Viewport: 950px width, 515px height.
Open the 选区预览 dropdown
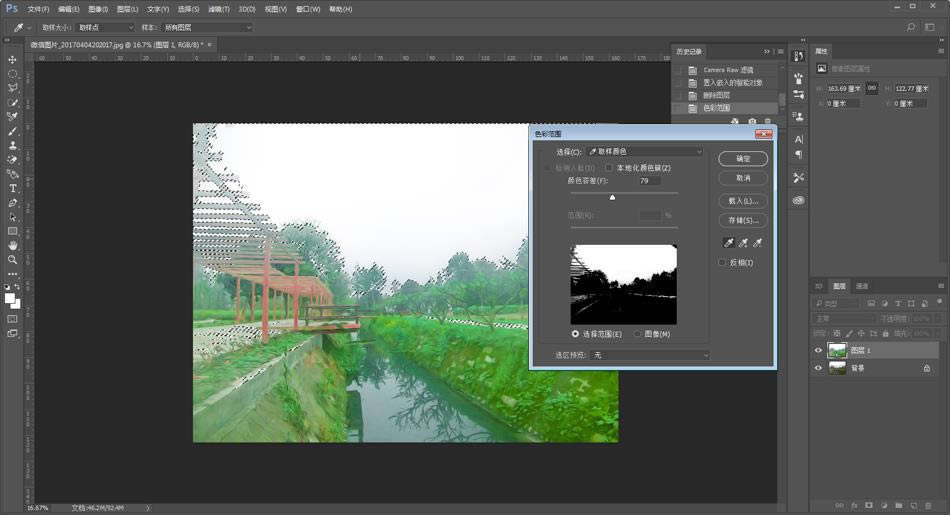click(x=649, y=355)
